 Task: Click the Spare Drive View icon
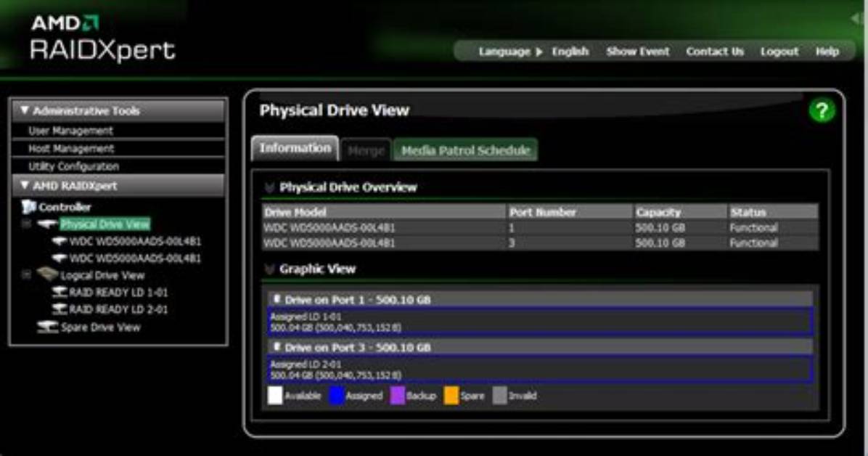tap(48, 327)
